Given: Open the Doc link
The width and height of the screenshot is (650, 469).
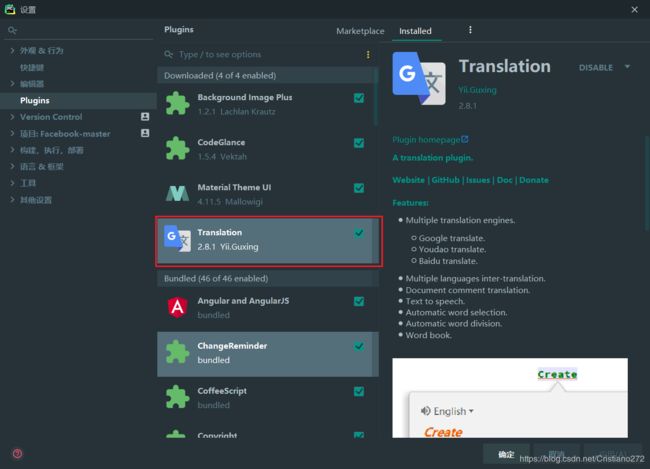Looking at the screenshot, I should click(x=504, y=180).
